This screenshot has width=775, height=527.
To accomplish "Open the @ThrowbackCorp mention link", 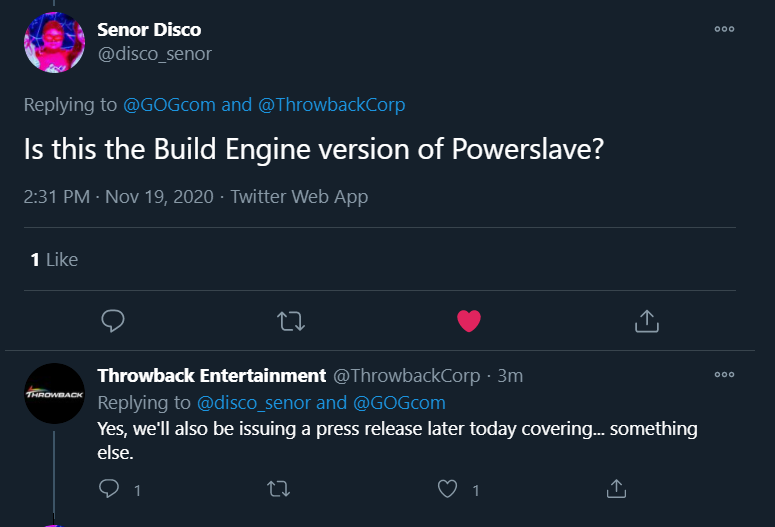I will [332, 105].
